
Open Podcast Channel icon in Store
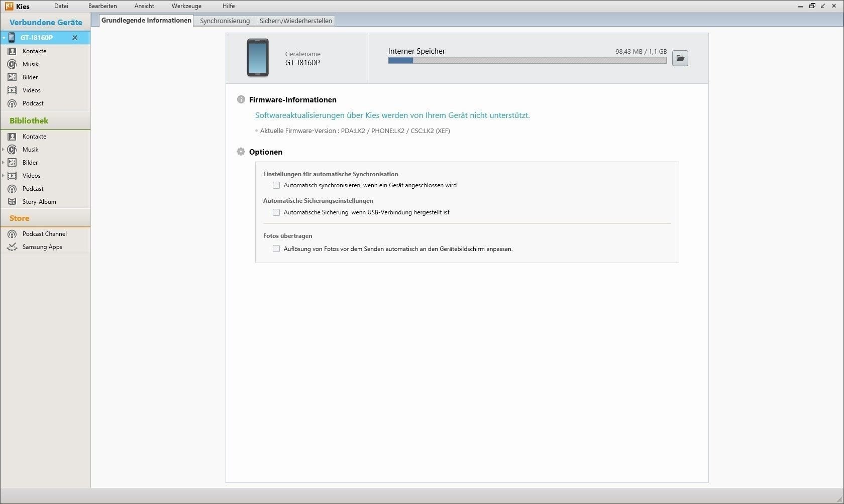pyautogui.click(x=12, y=234)
